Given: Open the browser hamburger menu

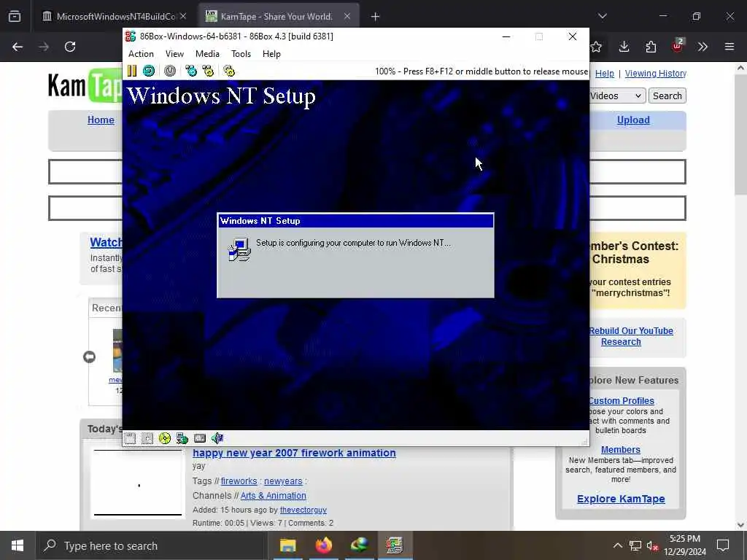Looking at the screenshot, I should pos(729,47).
